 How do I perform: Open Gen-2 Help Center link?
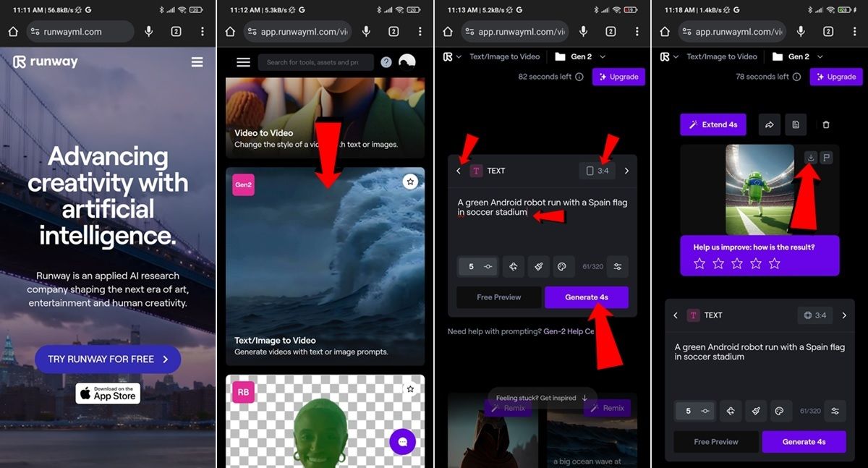coord(569,331)
